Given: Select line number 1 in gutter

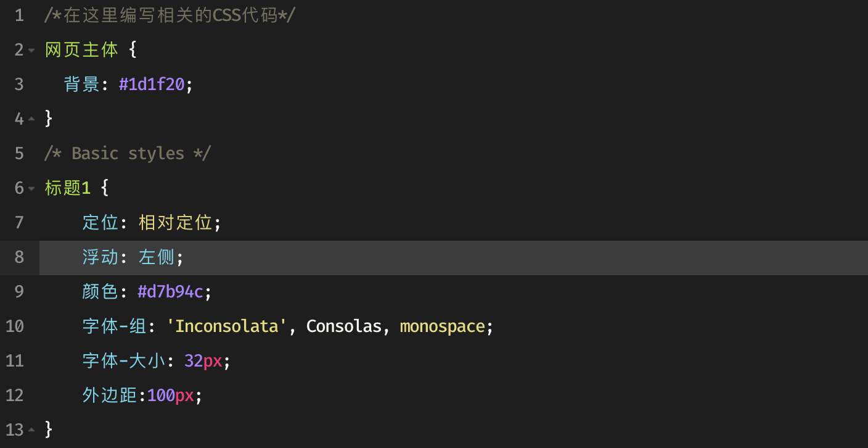Looking at the screenshot, I should [x=19, y=15].
